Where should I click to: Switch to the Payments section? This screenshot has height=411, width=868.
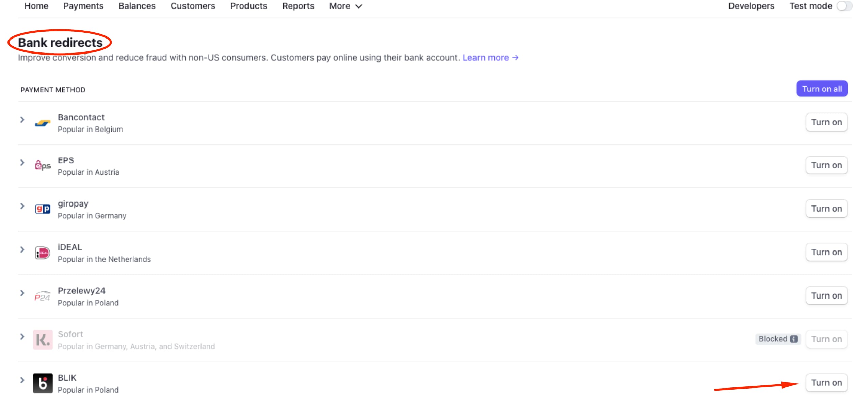tap(83, 6)
